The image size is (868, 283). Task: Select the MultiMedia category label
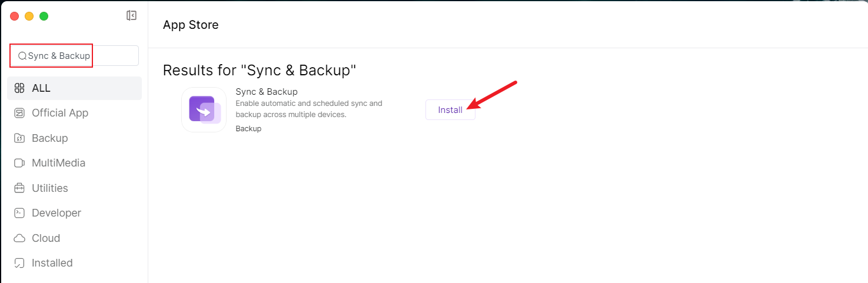click(58, 163)
